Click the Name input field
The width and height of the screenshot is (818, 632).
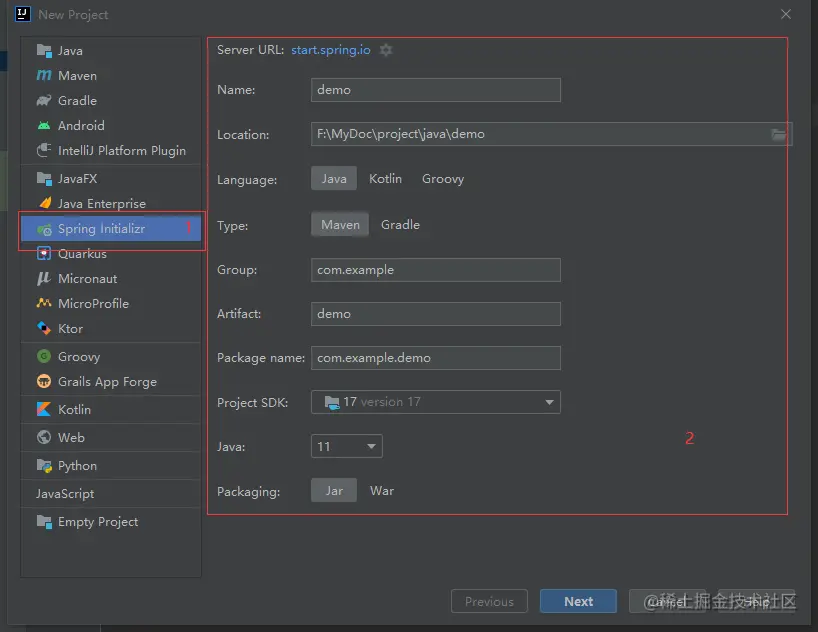pos(436,90)
